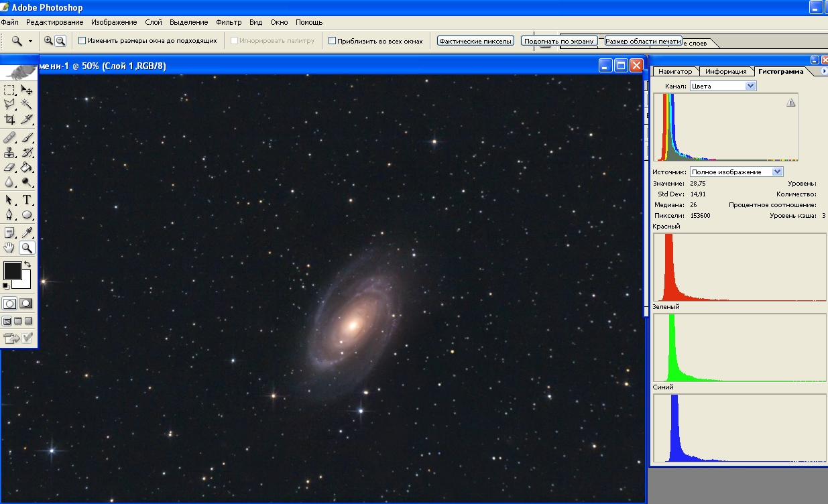The width and height of the screenshot is (828, 504).
Task: Select the Eyedropper tool
Action: coord(27,233)
